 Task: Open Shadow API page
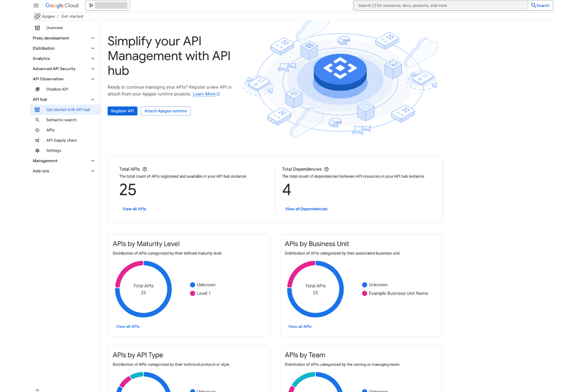tap(57, 89)
